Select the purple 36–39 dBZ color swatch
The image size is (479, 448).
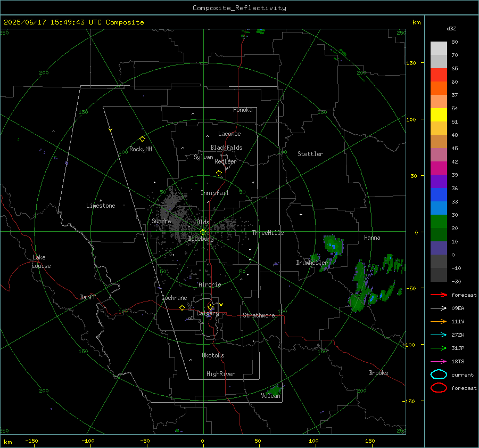(439, 182)
